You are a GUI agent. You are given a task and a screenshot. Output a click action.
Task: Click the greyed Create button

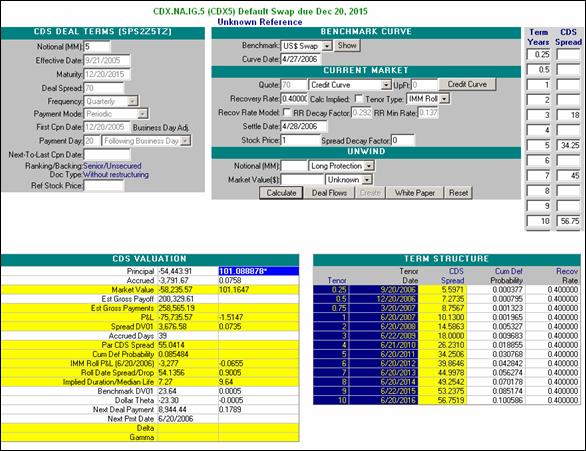(x=370, y=193)
